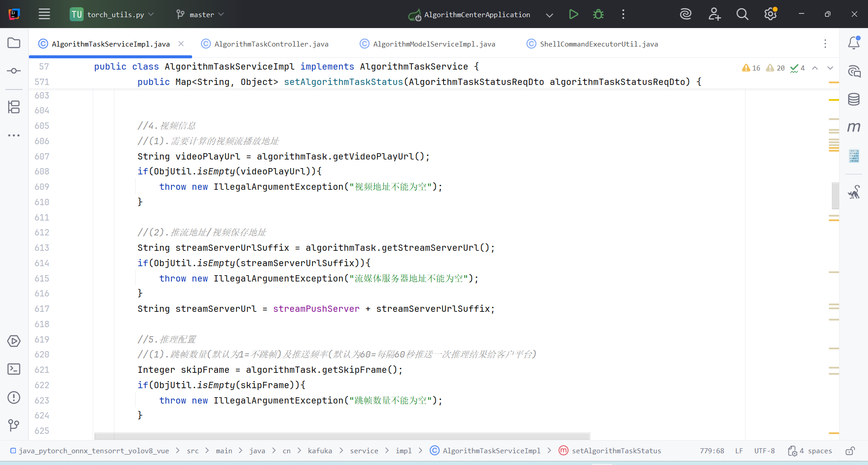Image resolution: width=868 pixels, height=465 pixels.
Task: Open the Commit tool window
Action: pos(14,71)
